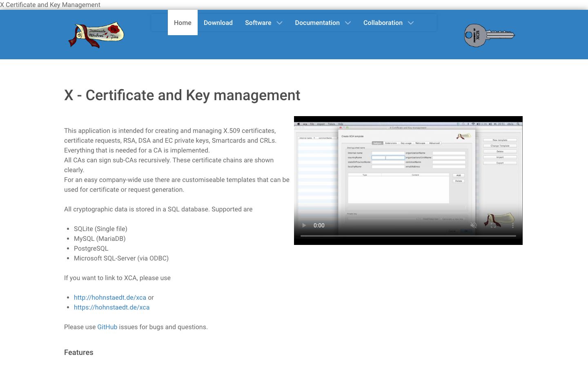Click the 'Microsoft SQL-Server (via ODBC)' list item

tap(121, 258)
